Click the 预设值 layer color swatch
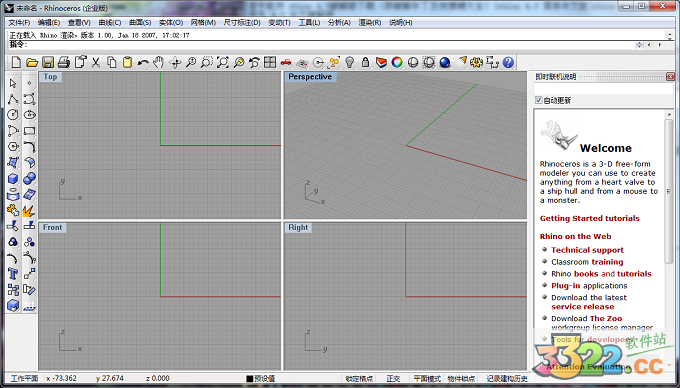Viewport: 680px width, 388px height. click(x=249, y=378)
